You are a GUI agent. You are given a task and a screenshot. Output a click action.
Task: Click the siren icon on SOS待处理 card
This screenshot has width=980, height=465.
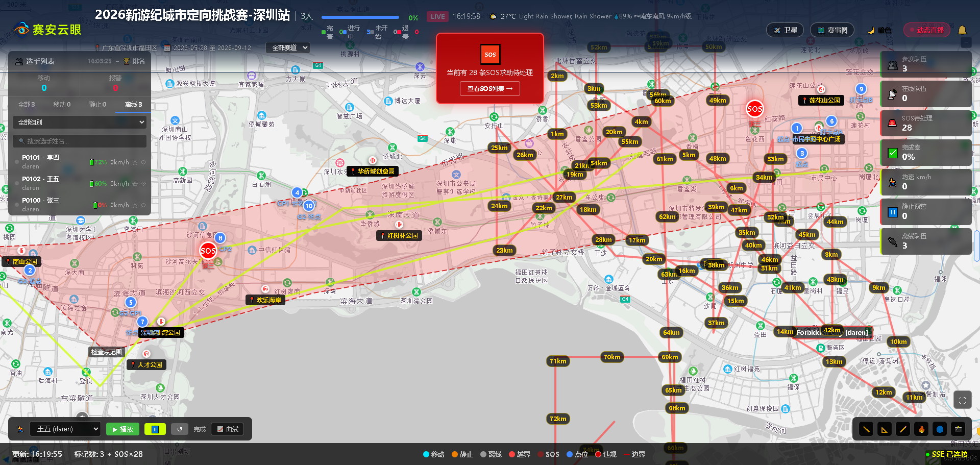tap(893, 123)
